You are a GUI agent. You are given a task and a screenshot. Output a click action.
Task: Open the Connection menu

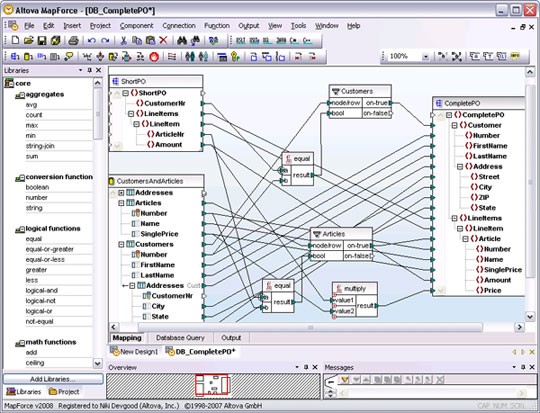[x=179, y=26]
